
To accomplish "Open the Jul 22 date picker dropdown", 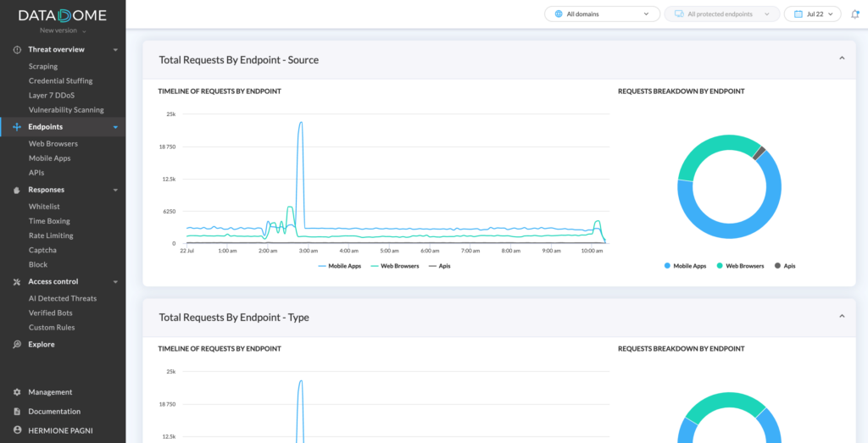I will tap(812, 14).
